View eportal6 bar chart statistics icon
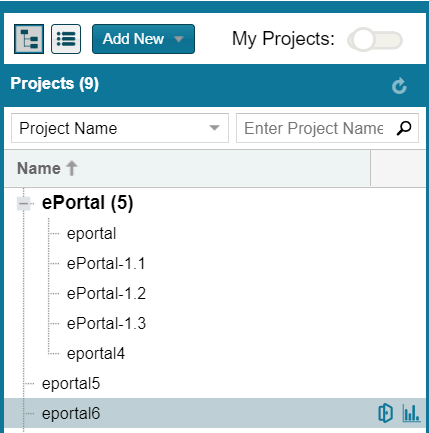The height and width of the screenshot is (433, 429). point(411,413)
